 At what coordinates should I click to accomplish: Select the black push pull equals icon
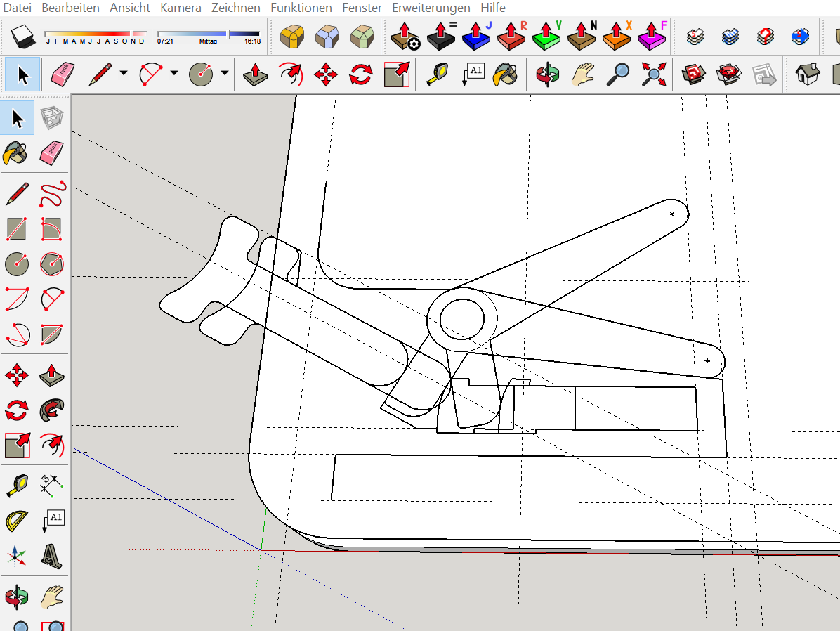click(442, 37)
